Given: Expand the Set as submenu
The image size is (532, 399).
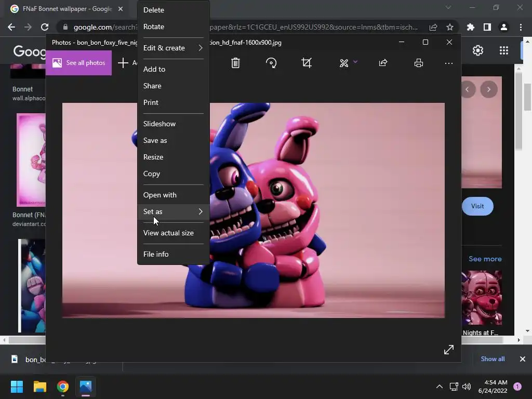Looking at the screenshot, I should coord(173,211).
